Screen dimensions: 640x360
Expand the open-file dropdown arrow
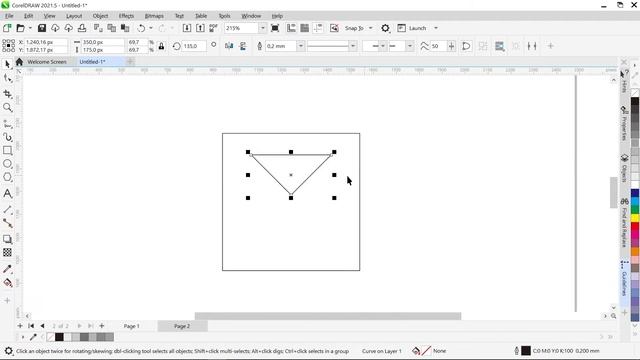click(x=30, y=28)
